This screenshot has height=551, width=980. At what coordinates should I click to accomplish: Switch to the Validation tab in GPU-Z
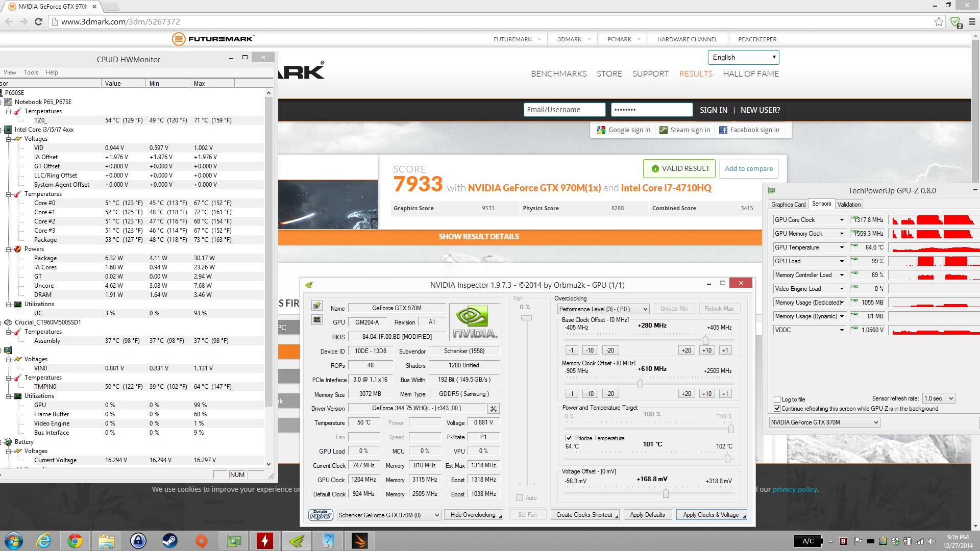coord(849,205)
